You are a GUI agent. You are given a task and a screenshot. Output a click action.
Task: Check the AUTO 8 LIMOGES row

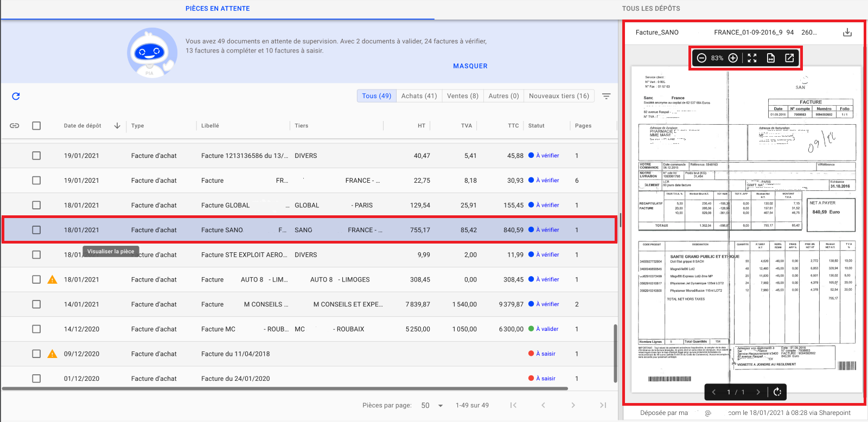coord(36,279)
